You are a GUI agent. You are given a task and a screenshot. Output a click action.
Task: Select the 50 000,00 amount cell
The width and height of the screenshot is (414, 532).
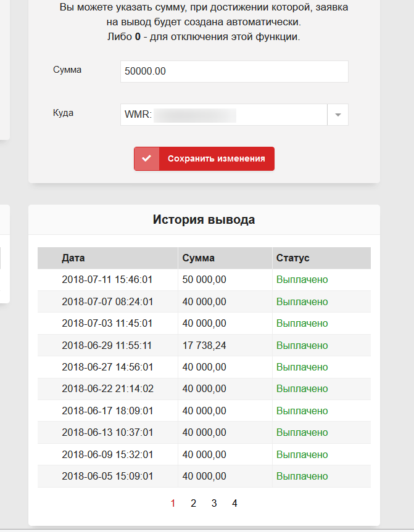point(204,280)
